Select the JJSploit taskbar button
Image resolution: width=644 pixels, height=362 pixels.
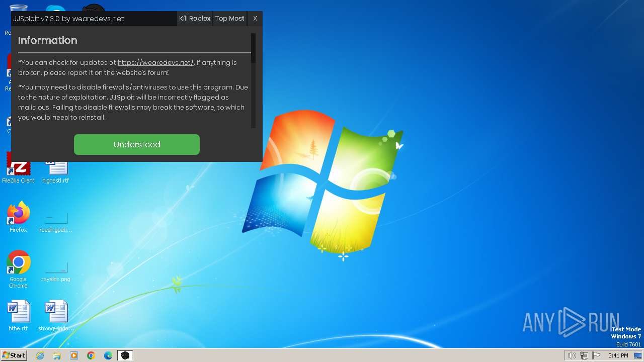coord(125,355)
